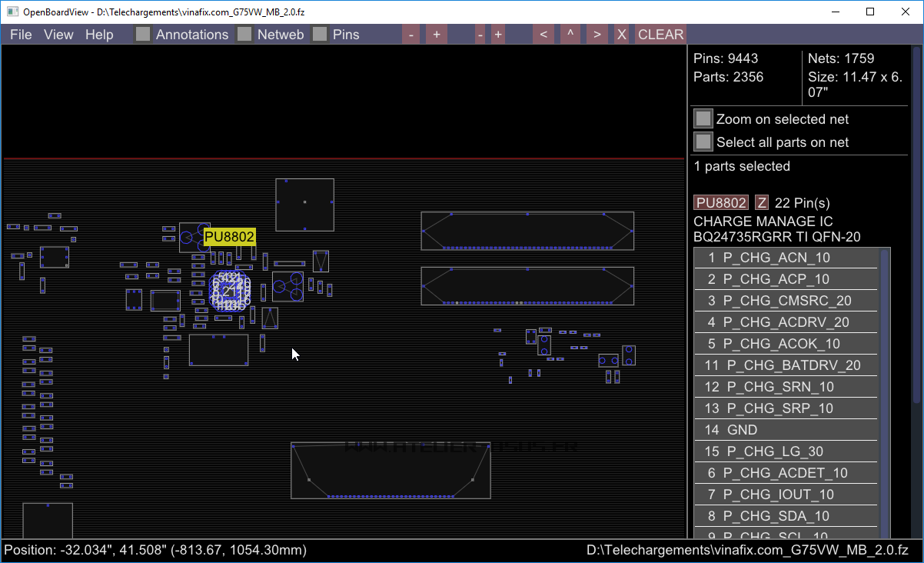Click the CLEAR button

tap(660, 35)
